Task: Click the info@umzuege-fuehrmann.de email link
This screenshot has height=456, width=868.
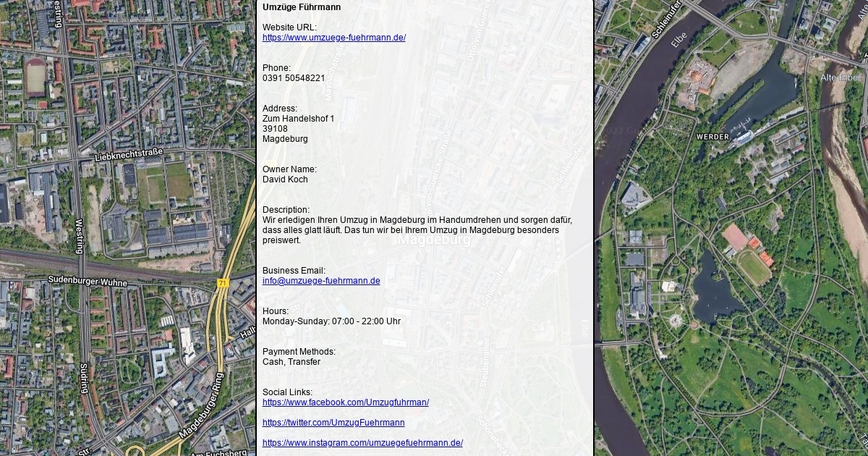Action: 321,281
